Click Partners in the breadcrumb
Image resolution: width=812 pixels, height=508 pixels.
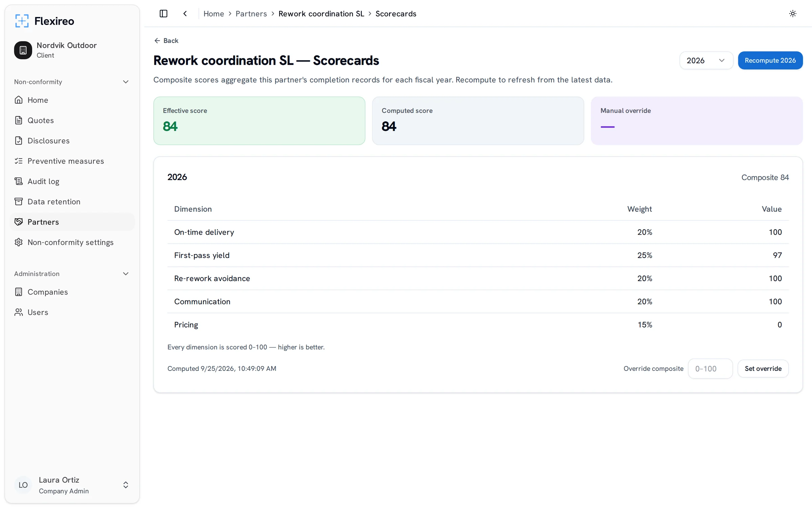[251, 14]
